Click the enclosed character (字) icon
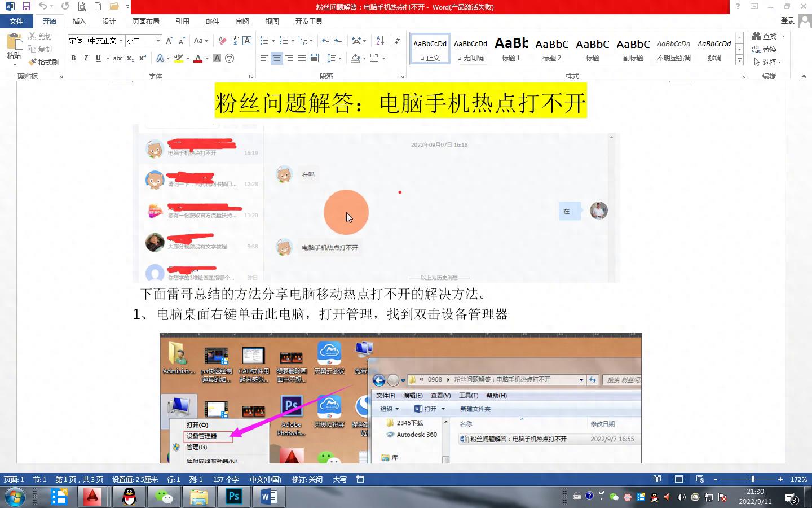 [230, 58]
